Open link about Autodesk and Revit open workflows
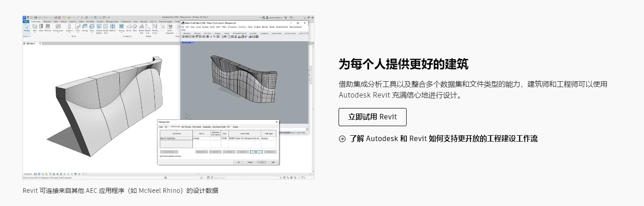644x206 pixels. (443, 139)
